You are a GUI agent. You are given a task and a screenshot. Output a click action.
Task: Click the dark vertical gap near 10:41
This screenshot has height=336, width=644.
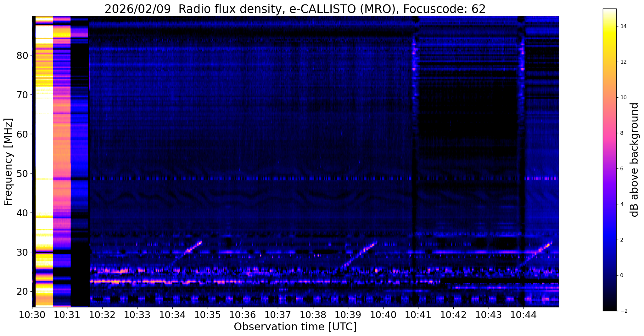pos(415,162)
